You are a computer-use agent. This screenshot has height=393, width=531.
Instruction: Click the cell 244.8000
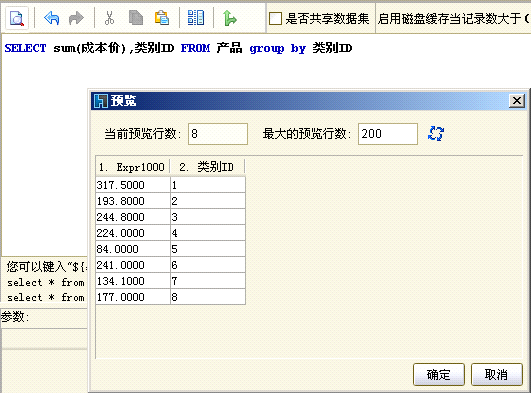coord(133,217)
